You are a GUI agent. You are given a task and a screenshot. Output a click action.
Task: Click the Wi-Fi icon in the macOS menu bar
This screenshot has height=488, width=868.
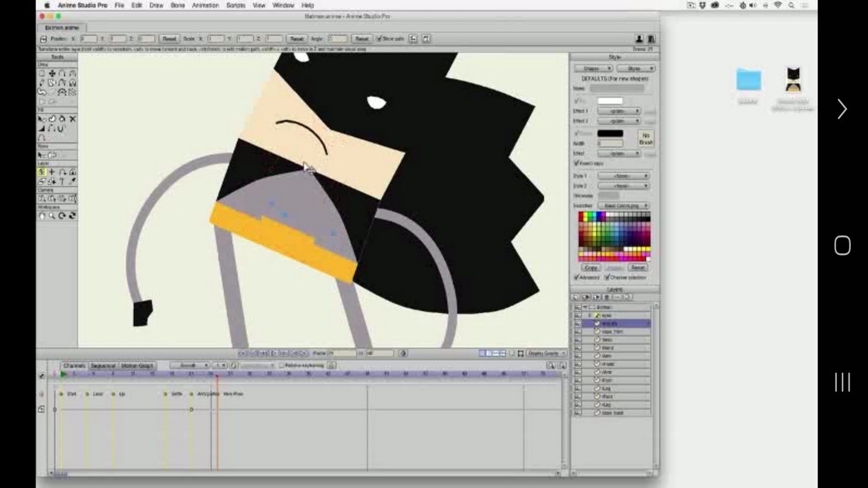778,5
